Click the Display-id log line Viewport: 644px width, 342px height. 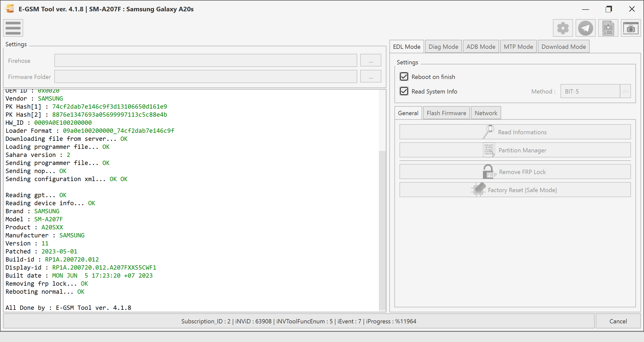click(81, 268)
